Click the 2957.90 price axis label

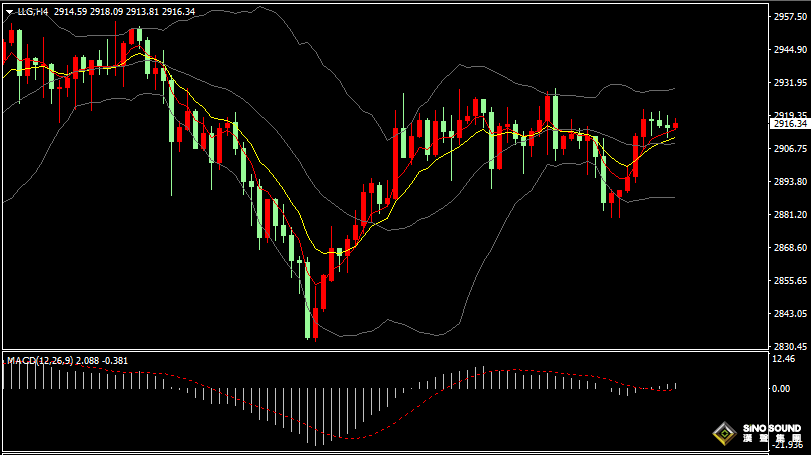point(790,17)
